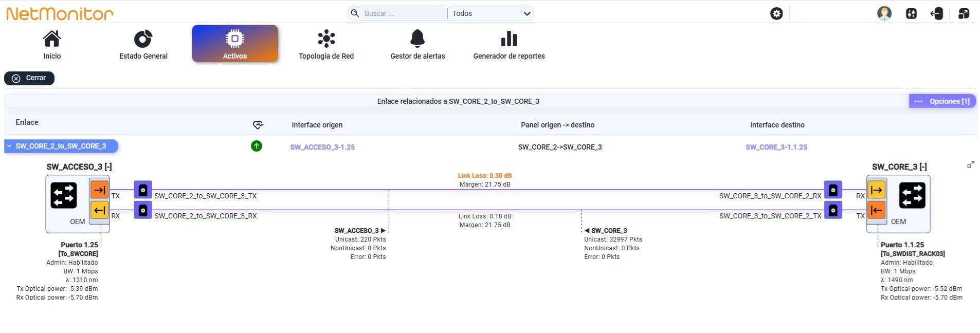The width and height of the screenshot is (980, 333).
Task: Open Generador de reportes
Action: [x=509, y=45]
